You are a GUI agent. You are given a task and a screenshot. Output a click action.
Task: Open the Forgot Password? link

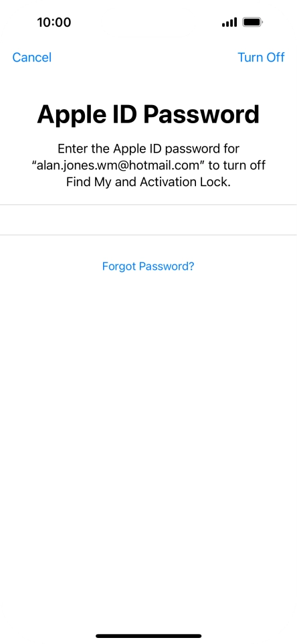tap(148, 266)
